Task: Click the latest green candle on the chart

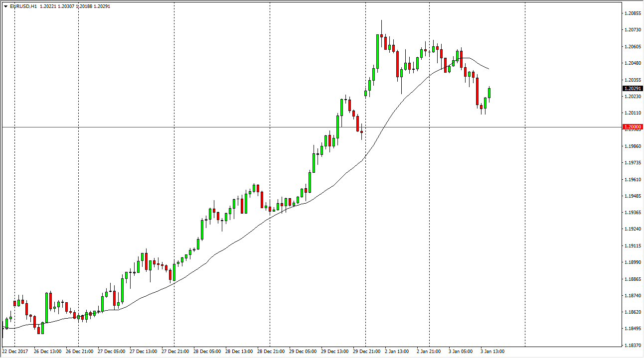Action: (x=489, y=93)
